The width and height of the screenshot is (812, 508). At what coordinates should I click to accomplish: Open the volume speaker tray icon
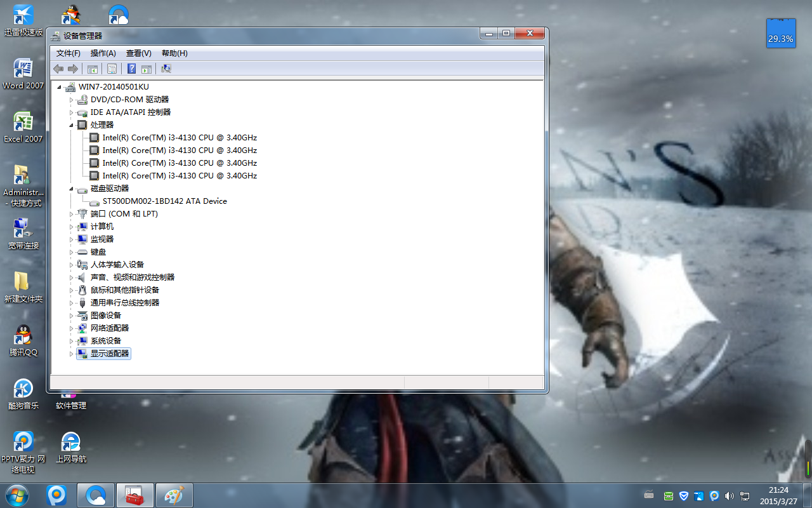[x=730, y=495]
